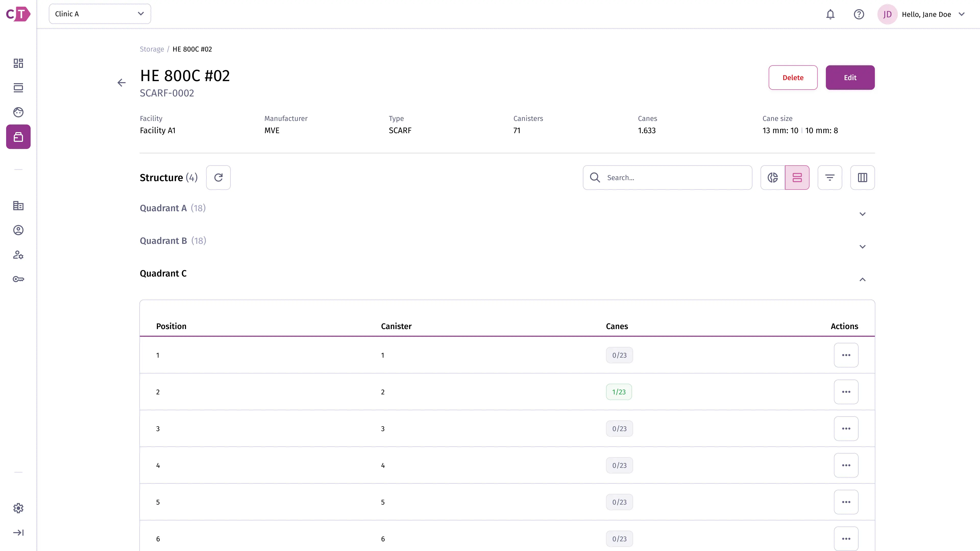
Task: Click the Position column header
Action: click(171, 326)
